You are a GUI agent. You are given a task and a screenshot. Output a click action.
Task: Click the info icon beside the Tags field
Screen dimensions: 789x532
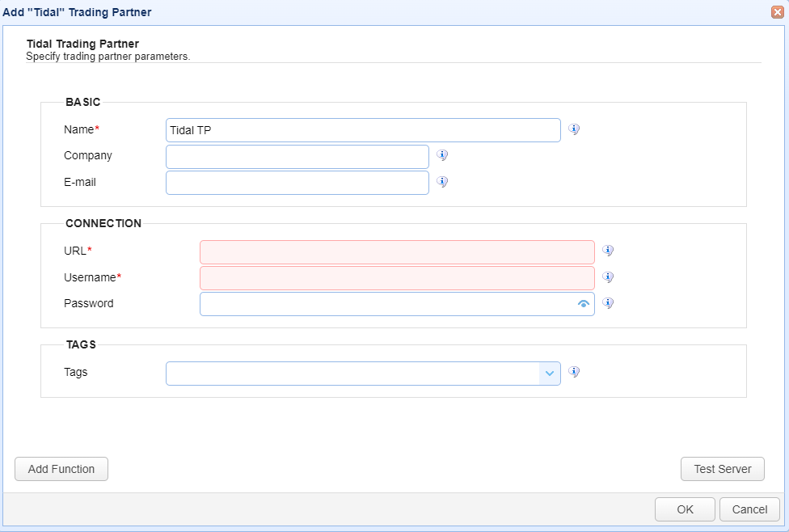pos(574,372)
